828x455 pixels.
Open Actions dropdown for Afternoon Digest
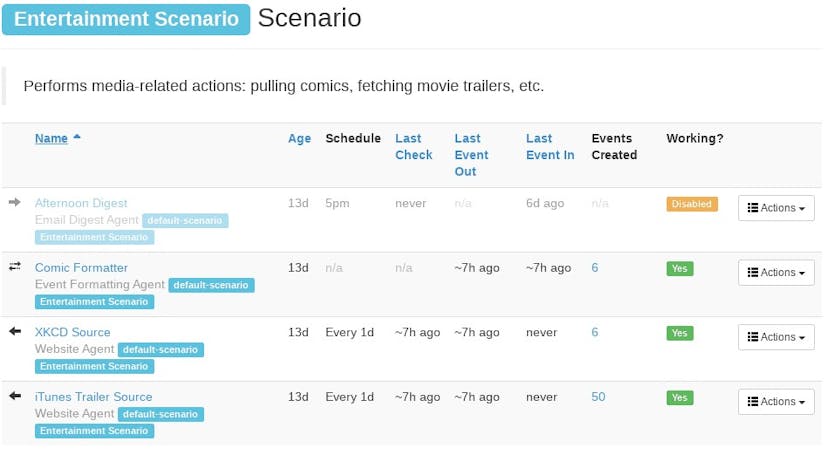click(776, 208)
